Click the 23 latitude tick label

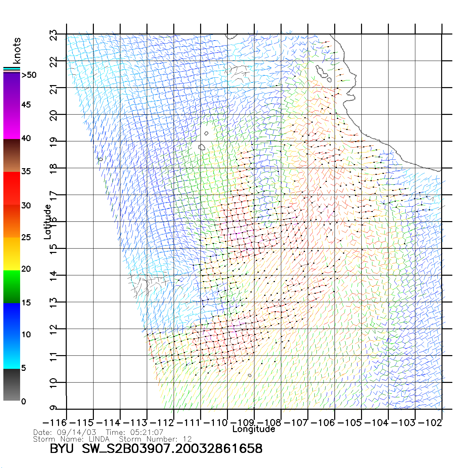pos(53,35)
